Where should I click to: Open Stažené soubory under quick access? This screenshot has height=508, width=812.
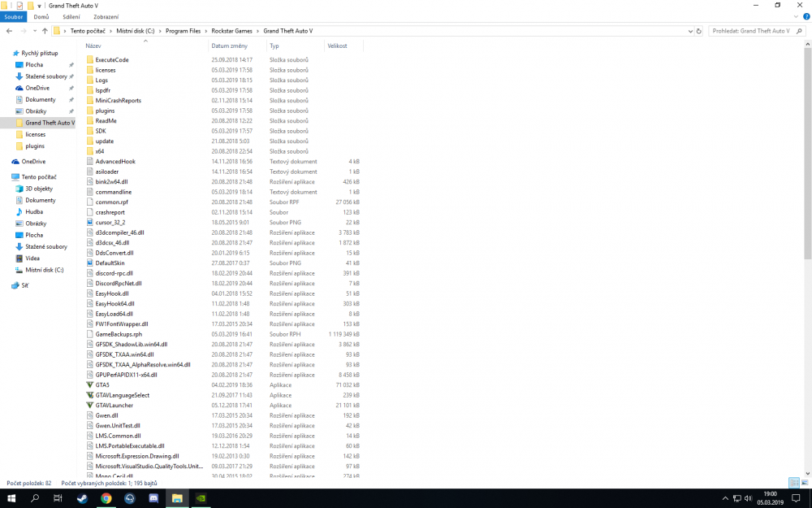45,76
